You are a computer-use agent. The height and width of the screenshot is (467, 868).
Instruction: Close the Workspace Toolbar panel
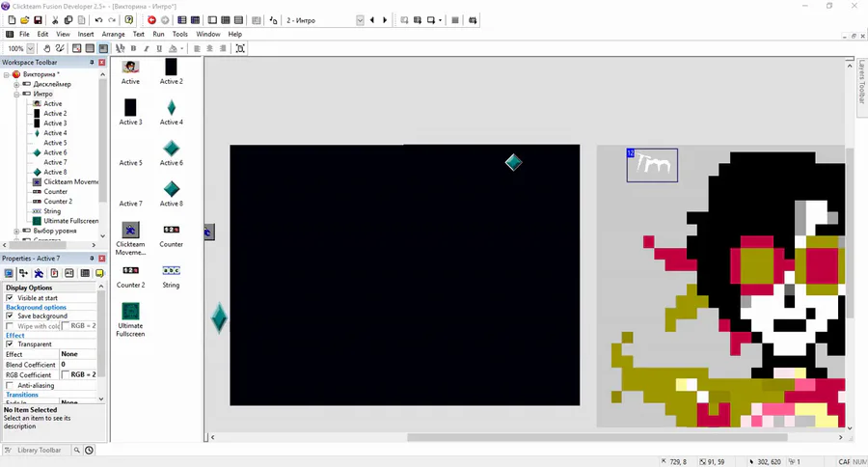point(102,62)
